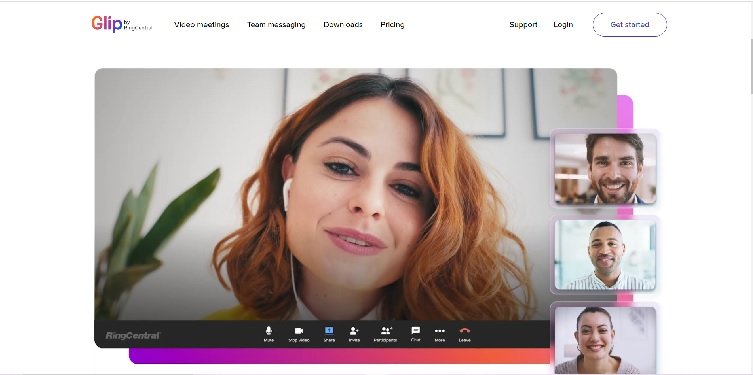The image size is (753, 375).
Task: Open the Pricing page
Action: [x=392, y=24]
